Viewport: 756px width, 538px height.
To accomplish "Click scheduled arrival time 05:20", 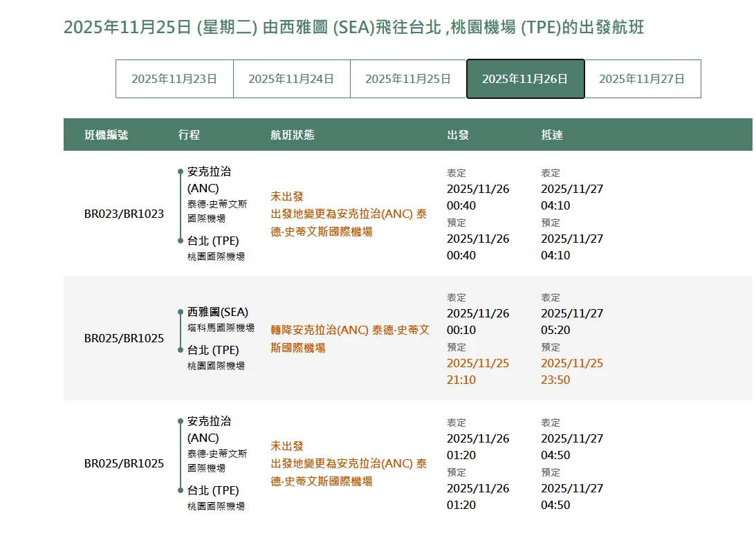I will pos(555,331).
